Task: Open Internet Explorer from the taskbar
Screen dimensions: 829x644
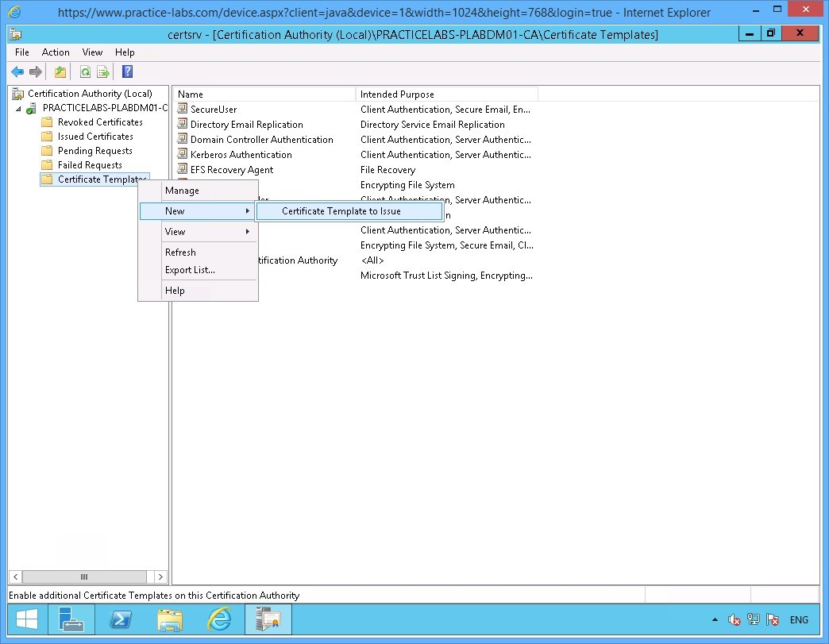Action: point(218,619)
